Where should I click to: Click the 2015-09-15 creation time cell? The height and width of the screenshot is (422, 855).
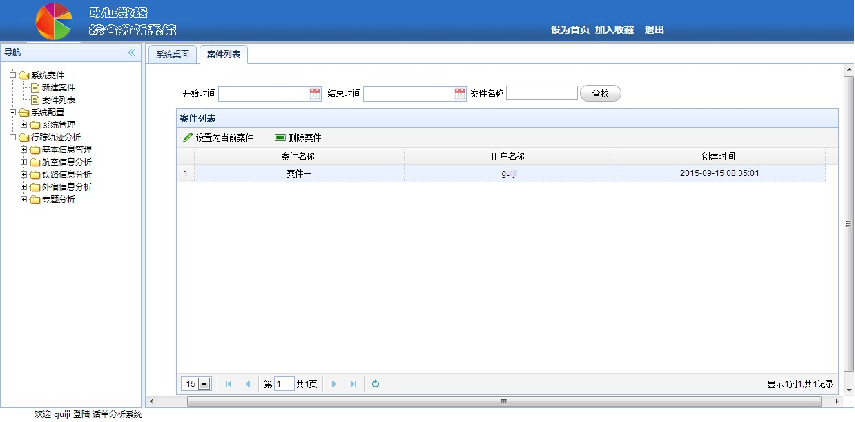pos(721,173)
